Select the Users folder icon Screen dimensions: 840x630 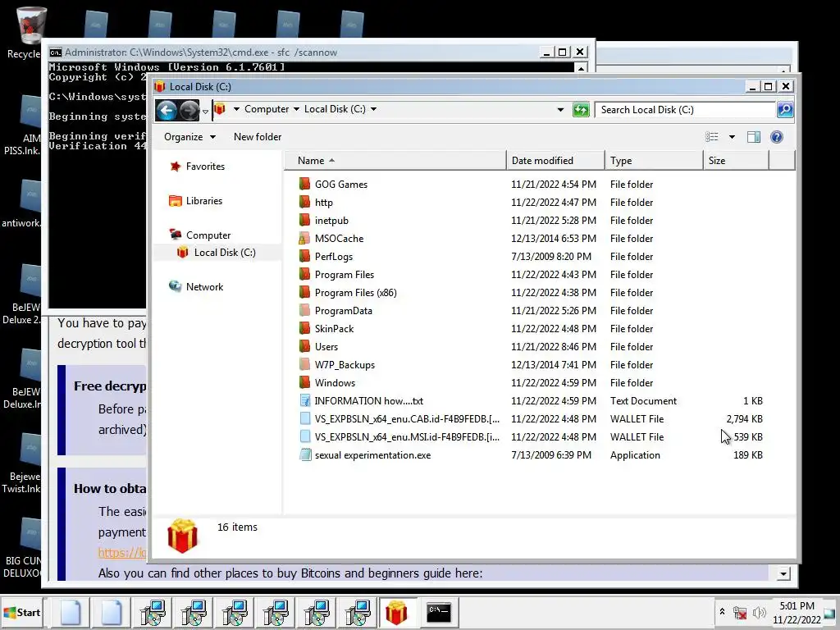304,347
